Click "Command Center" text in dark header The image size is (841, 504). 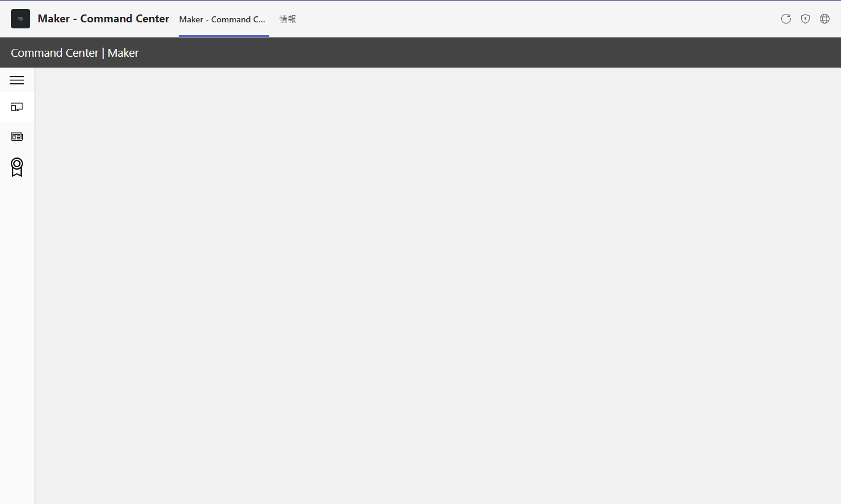pos(54,53)
